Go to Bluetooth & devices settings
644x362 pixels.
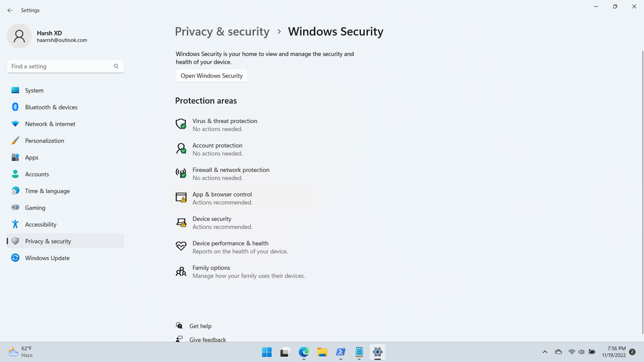click(65, 107)
